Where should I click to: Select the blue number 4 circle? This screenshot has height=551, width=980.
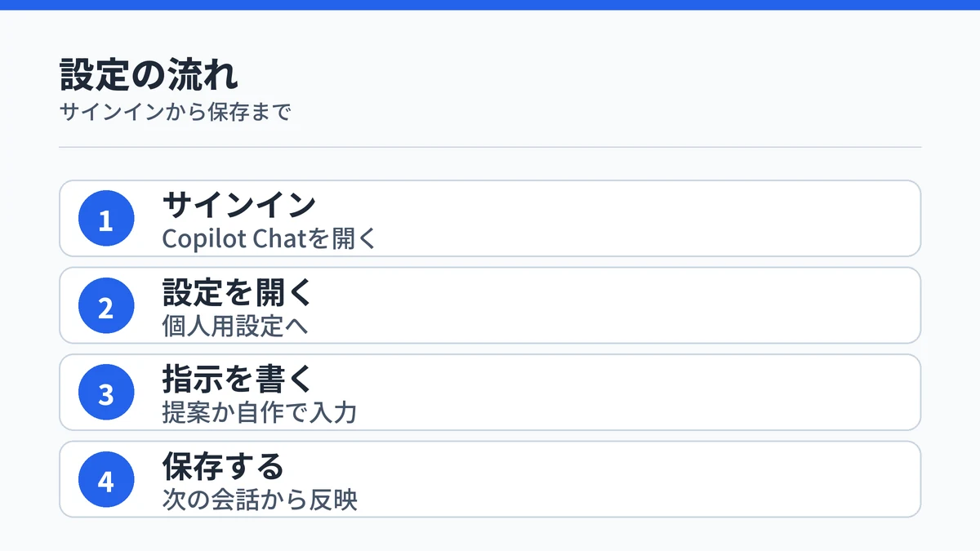(106, 479)
